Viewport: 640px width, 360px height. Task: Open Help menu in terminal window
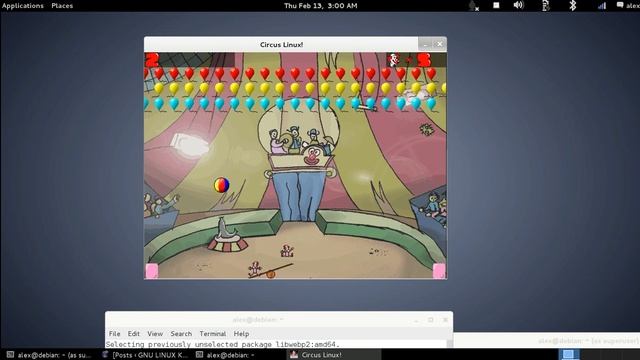241,333
